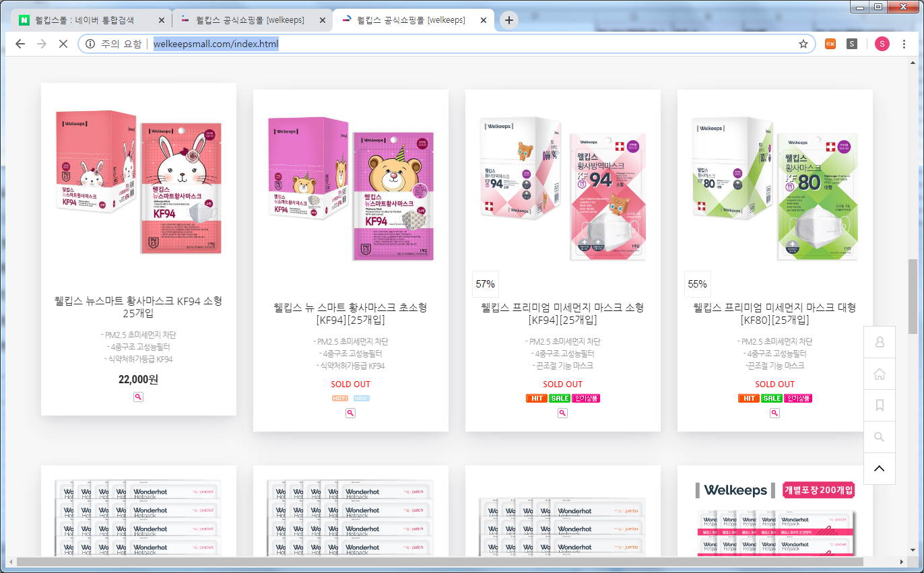The height and width of the screenshot is (573, 924).
Task: Click the 55% discount label
Action: tap(698, 284)
